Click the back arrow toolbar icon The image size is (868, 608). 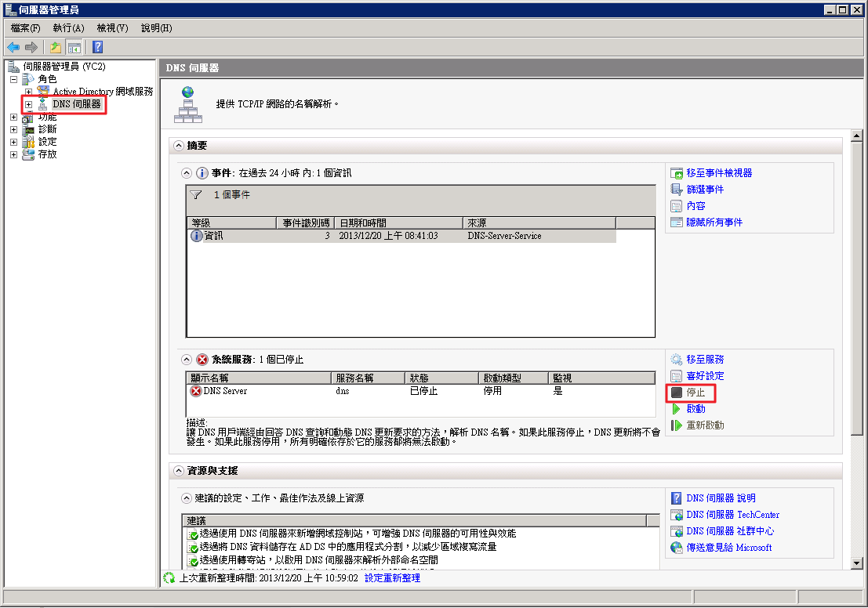pos(13,47)
